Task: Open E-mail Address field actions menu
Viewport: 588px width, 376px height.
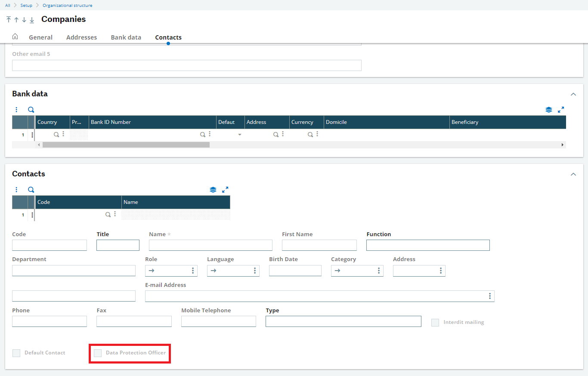Action: (x=490, y=296)
